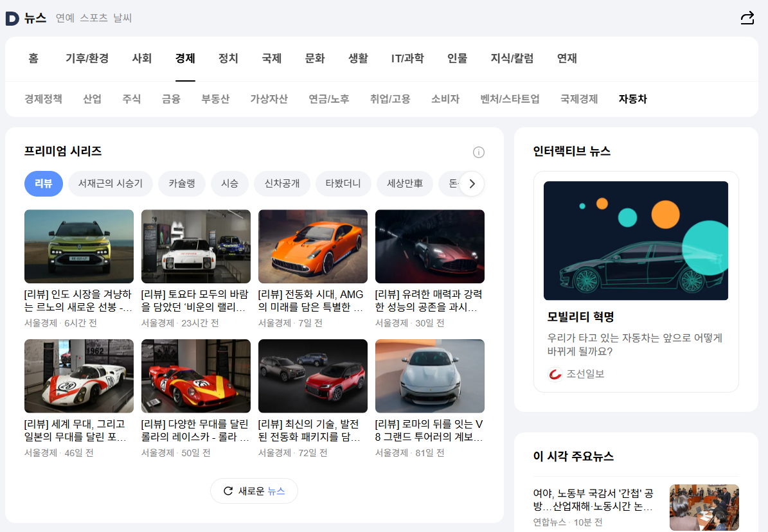Open the three SUVs thumbnail

point(313,377)
